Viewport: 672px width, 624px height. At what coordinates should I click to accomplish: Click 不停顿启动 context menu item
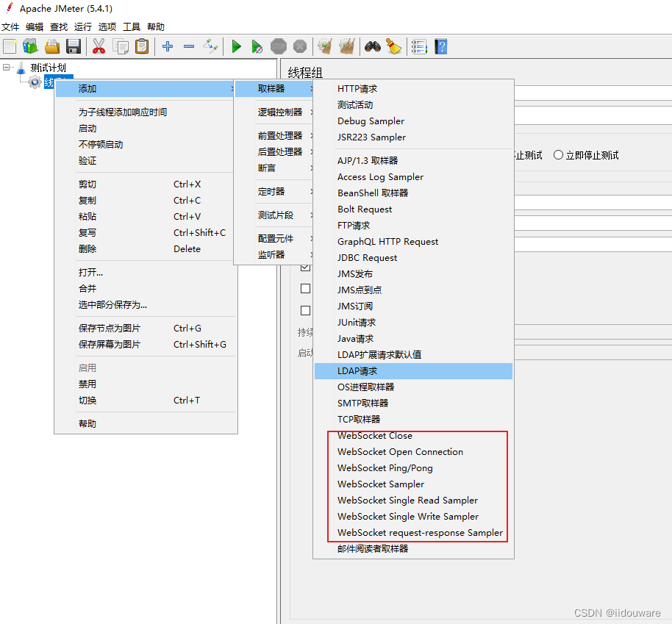point(146,145)
